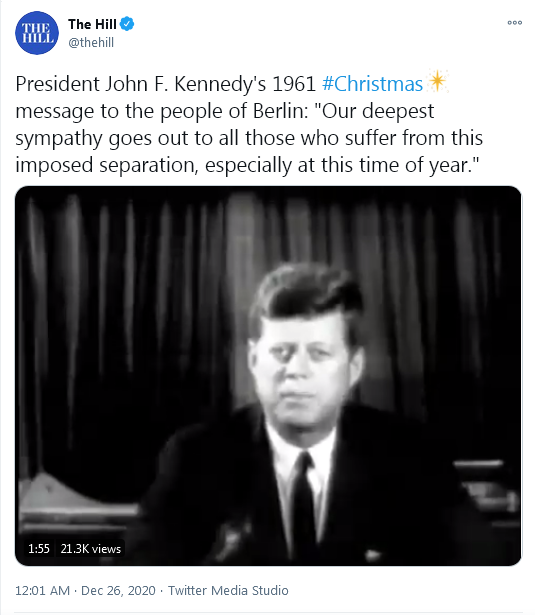Click the Dec 26, 2020 date
This screenshot has width=535, height=615.
click(118, 590)
